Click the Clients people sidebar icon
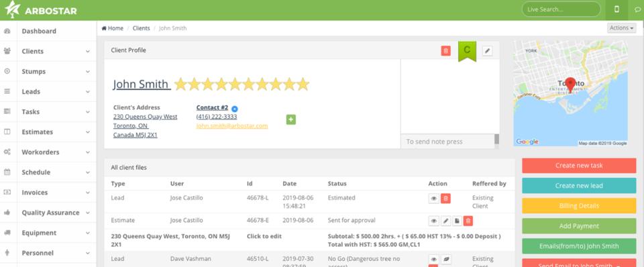This screenshot has height=267, width=644. coord(7,52)
